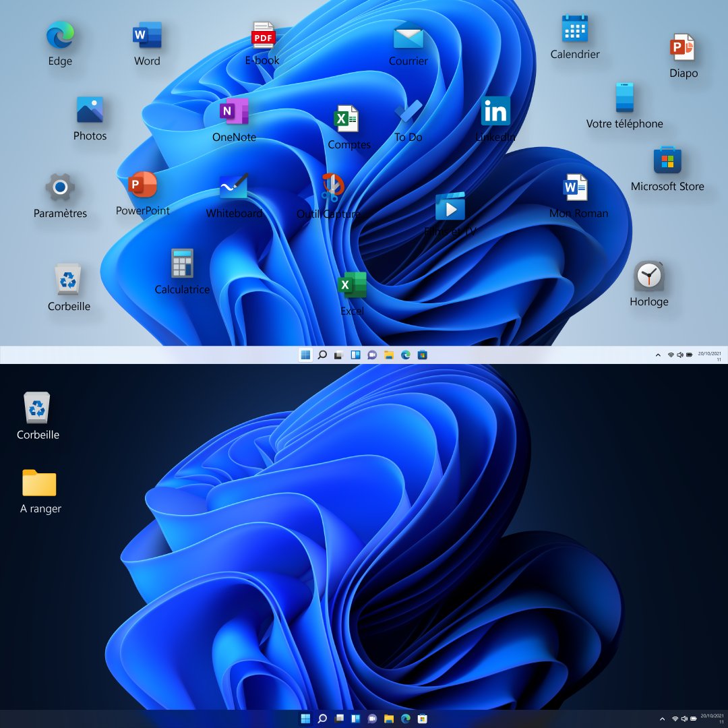The height and width of the screenshot is (728, 728).
Task: Launch Edge from the dark taskbar
Action: click(x=405, y=719)
